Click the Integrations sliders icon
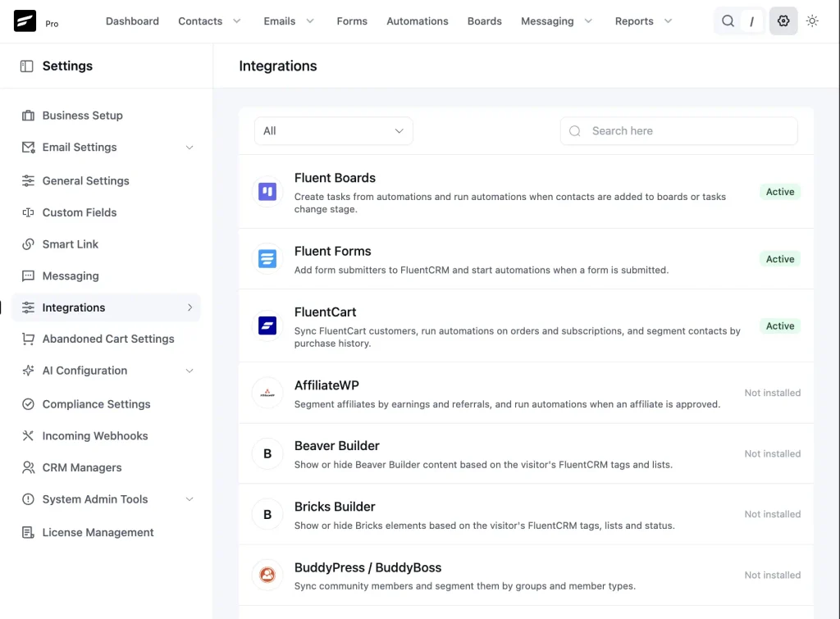 (x=28, y=307)
